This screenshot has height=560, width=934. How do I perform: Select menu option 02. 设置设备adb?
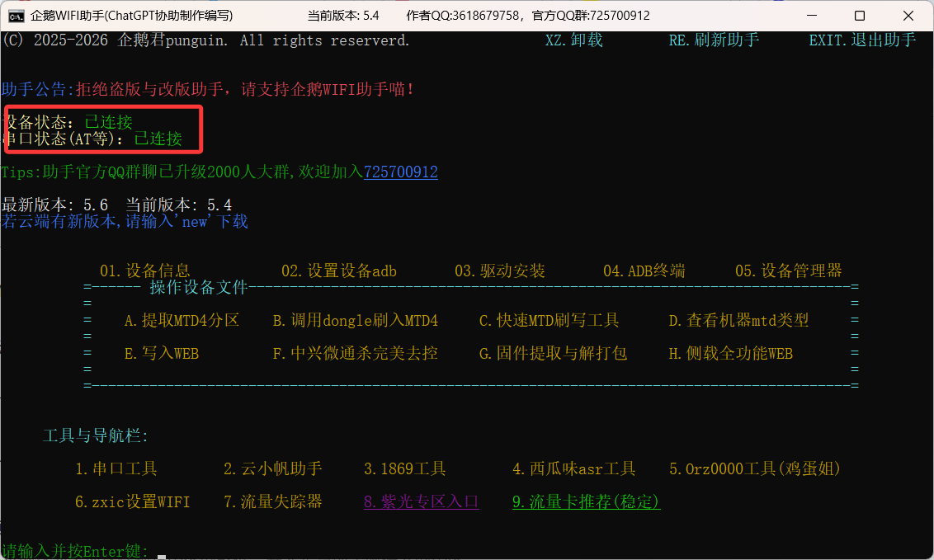338,271
